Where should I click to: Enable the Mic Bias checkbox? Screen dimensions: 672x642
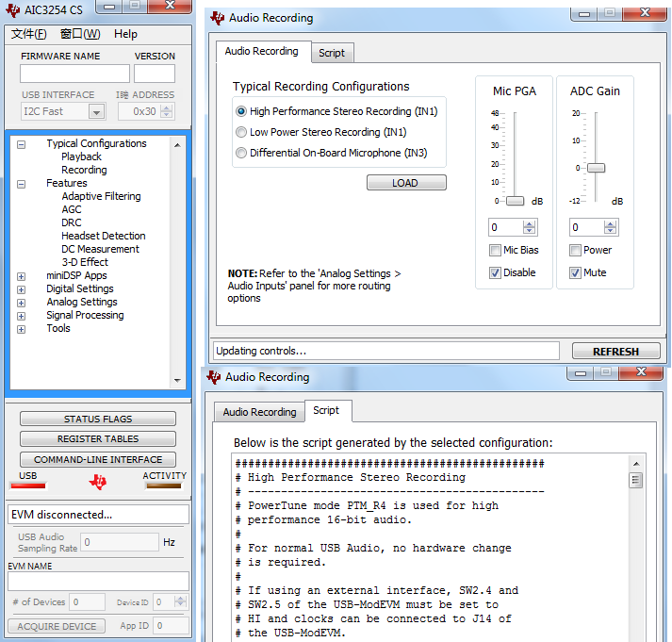[x=495, y=250]
